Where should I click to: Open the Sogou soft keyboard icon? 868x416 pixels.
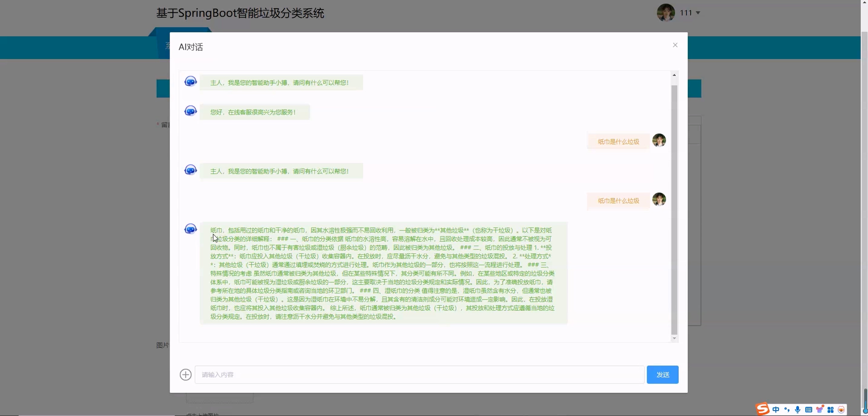coord(808,410)
